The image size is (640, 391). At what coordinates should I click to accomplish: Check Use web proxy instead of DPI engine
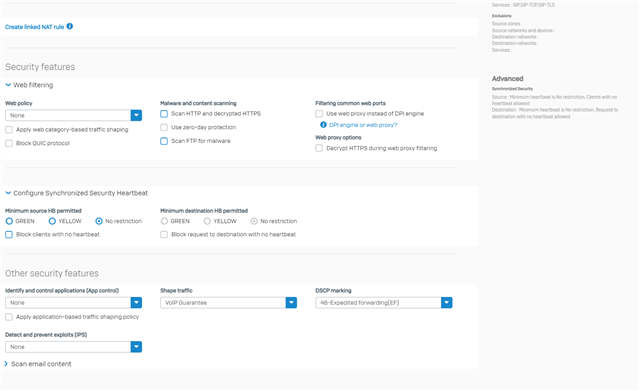click(319, 114)
